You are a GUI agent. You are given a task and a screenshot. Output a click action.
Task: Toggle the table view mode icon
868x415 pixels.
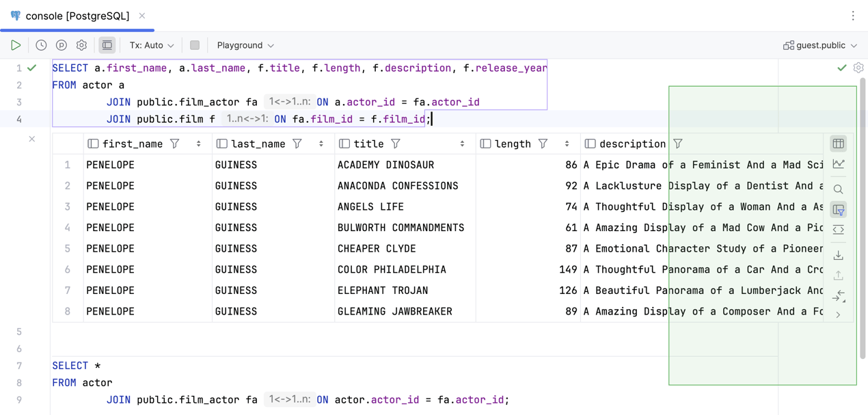839,144
